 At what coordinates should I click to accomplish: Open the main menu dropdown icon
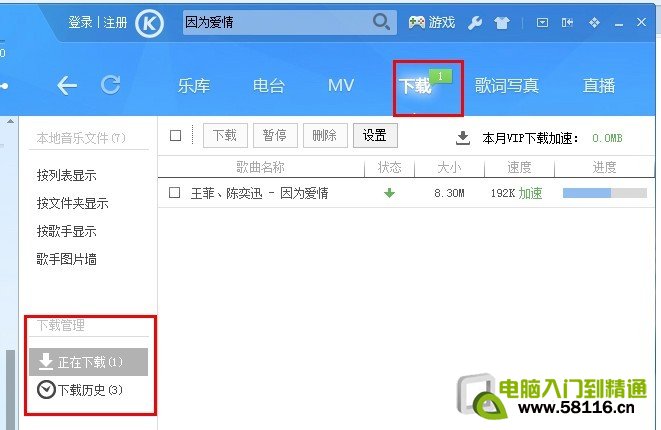click(542, 22)
